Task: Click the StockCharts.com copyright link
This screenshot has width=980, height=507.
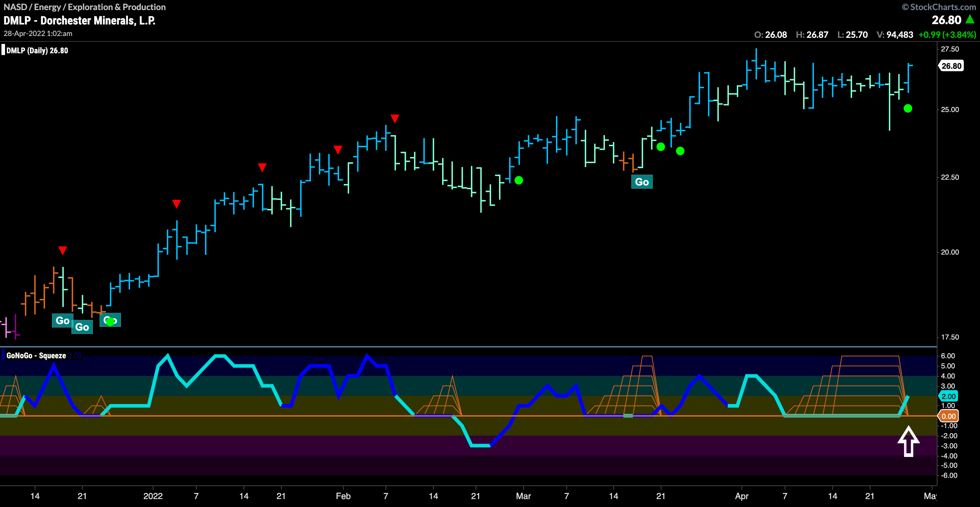Action: coord(939,7)
